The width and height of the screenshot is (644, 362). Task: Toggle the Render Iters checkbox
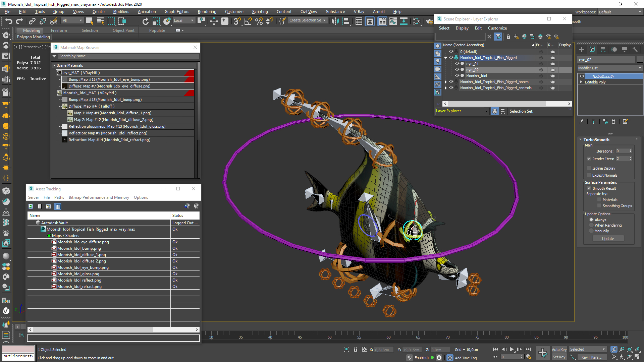pos(589,159)
